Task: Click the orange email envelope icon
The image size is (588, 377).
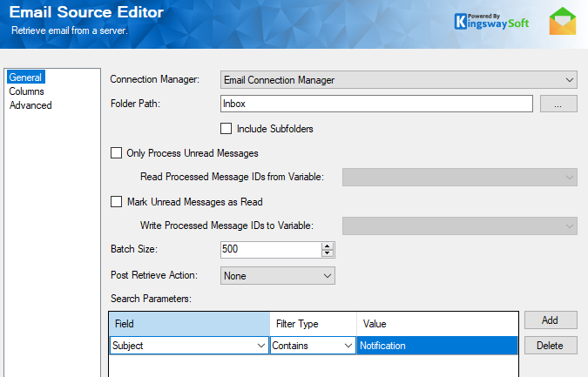Action: [x=562, y=22]
